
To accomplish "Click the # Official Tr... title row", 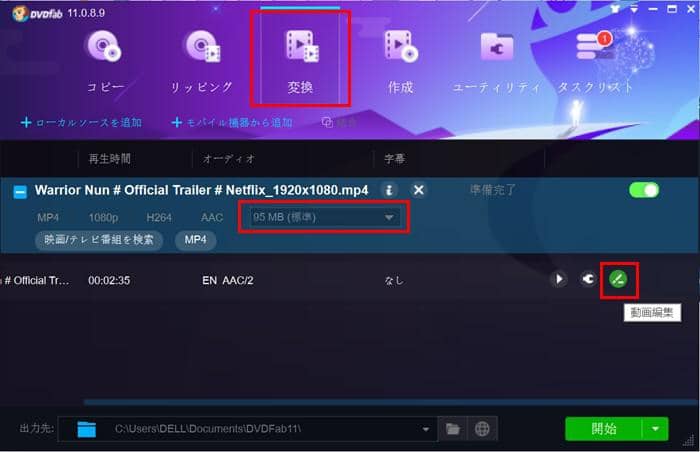I will pyautogui.click(x=35, y=280).
